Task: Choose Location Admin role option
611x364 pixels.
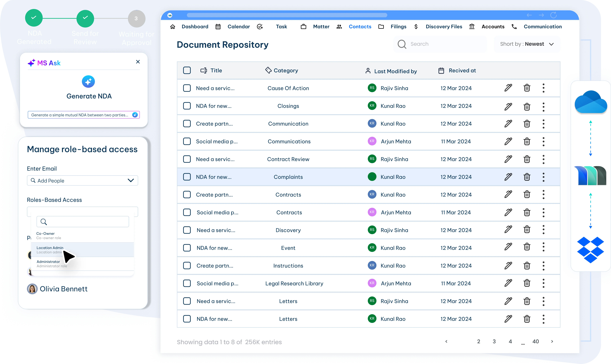Action: tap(82, 250)
